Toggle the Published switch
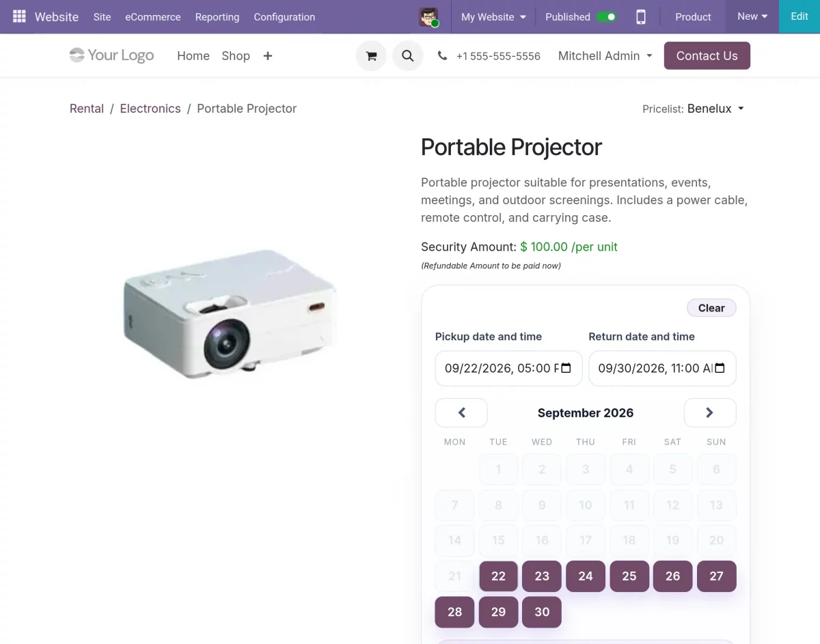Screen dimensions: 820x644 tap(606, 17)
